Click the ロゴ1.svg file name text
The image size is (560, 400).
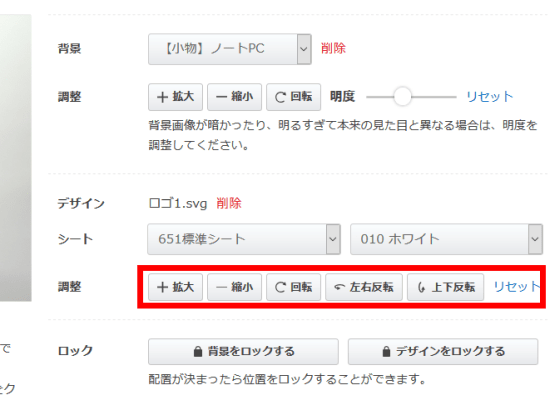(178, 204)
